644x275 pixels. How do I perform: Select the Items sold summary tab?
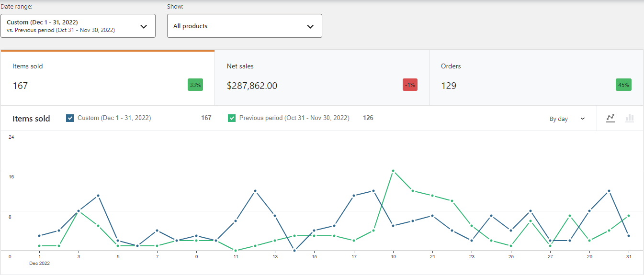coord(108,77)
